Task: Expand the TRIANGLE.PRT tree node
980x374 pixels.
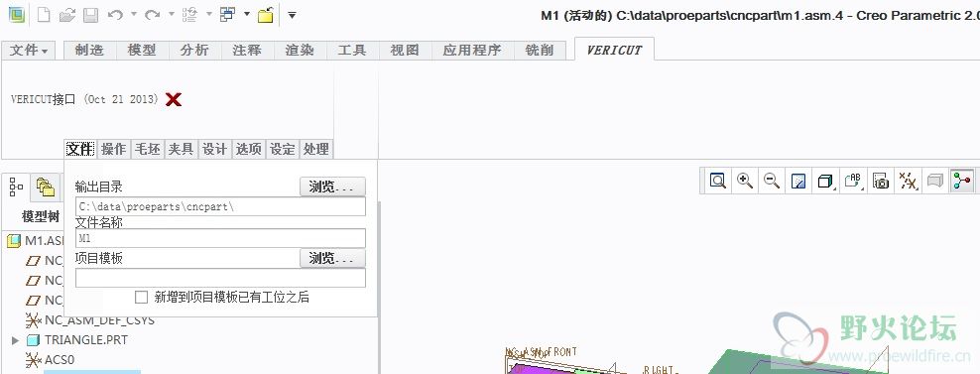Action: point(16,340)
